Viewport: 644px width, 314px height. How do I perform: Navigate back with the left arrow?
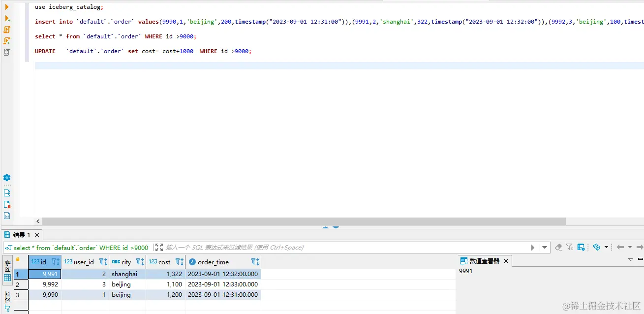[620, 247]
